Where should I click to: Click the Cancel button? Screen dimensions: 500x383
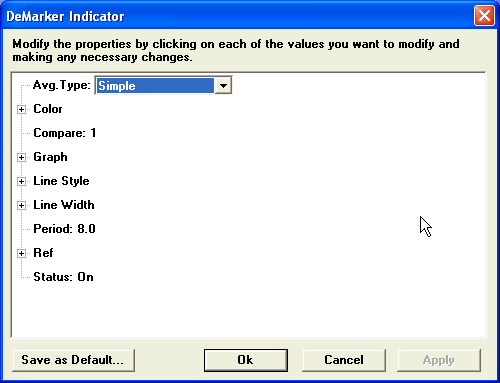point(344,360)
